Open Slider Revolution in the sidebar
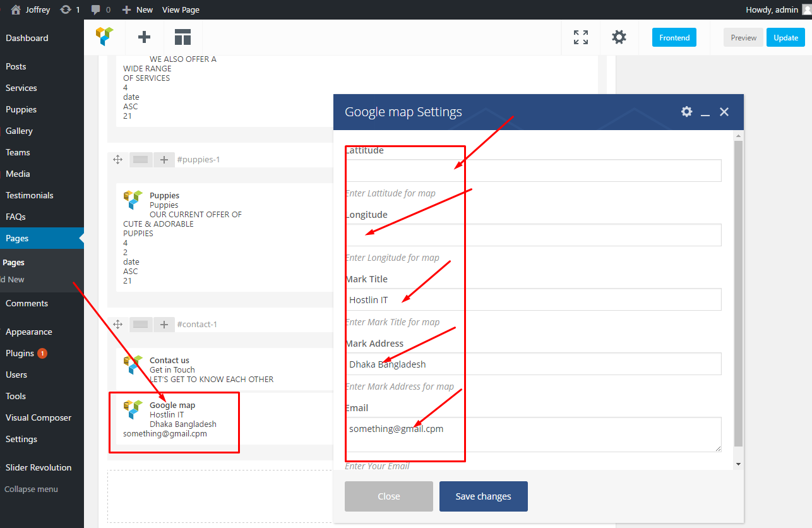Image resolution: width=812 pixels, height=528 pixels. click(39, 467)
